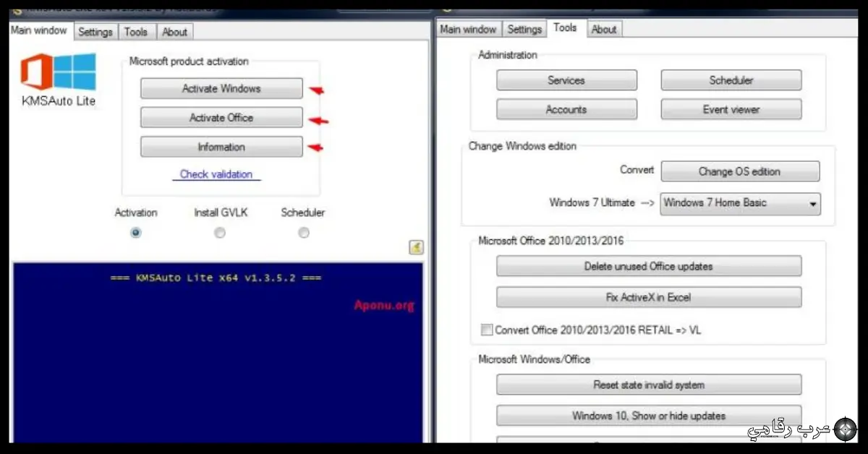Click the yellow broom clear-log icon
The width and height of the screenshot is (868, 454).
point(416,247)
